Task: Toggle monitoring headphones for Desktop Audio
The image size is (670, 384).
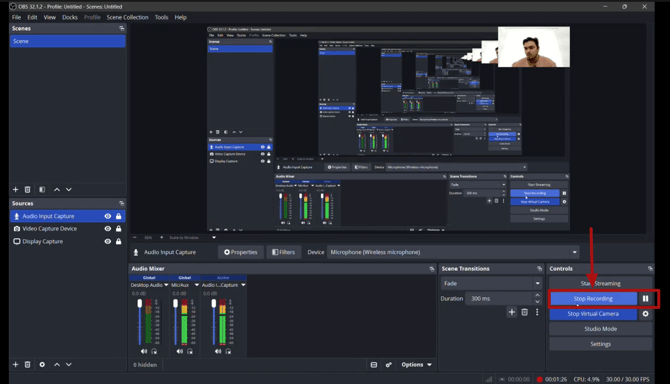Action: (x=154, y=351)
